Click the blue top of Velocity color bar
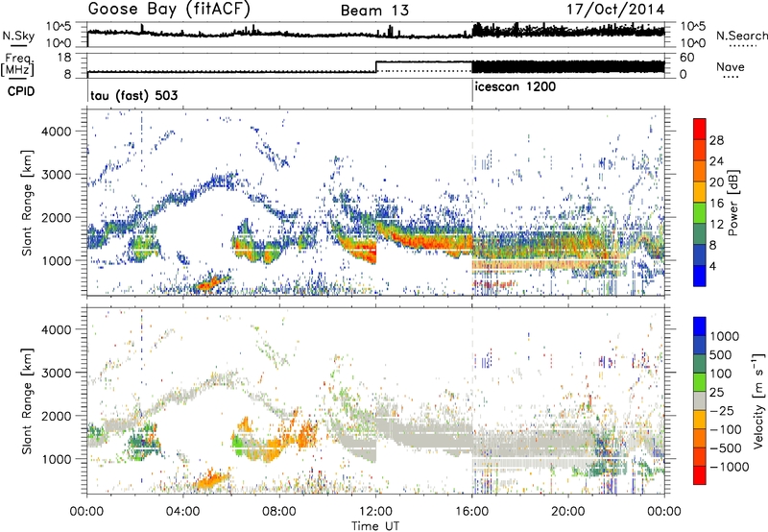This screenshot has width=768, height=532. pos(700,326)
